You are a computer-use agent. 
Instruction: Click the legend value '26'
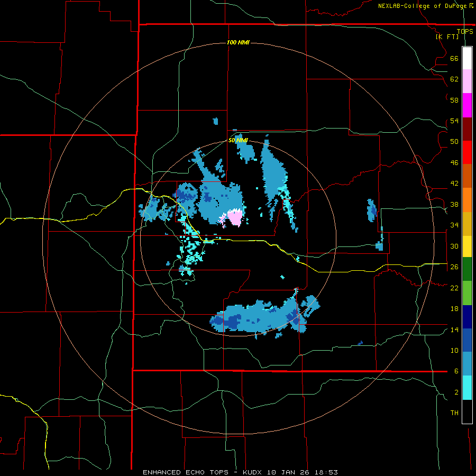point(454,267)
